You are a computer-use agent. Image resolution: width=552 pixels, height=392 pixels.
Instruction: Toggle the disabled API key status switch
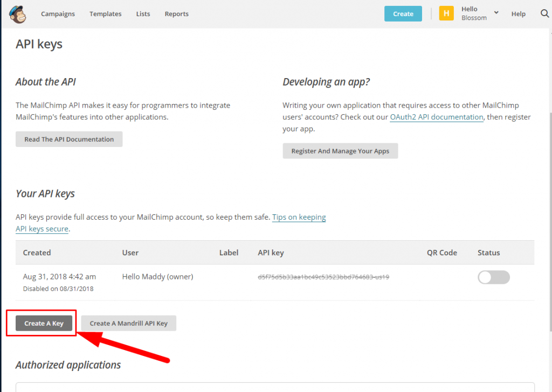[494, 277]
